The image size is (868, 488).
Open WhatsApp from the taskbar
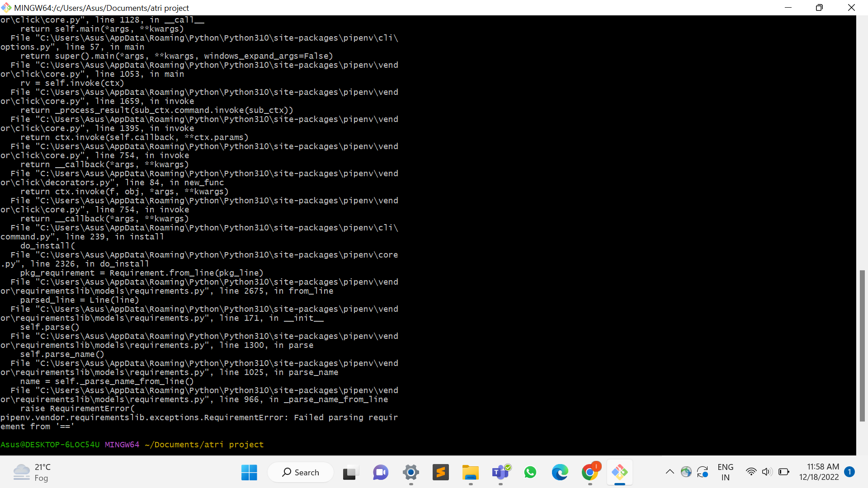coord(530,472)
